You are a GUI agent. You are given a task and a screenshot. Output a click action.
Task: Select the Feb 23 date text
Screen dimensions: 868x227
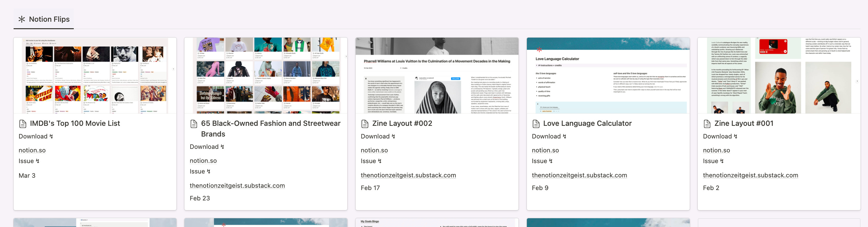click(200, 198)
